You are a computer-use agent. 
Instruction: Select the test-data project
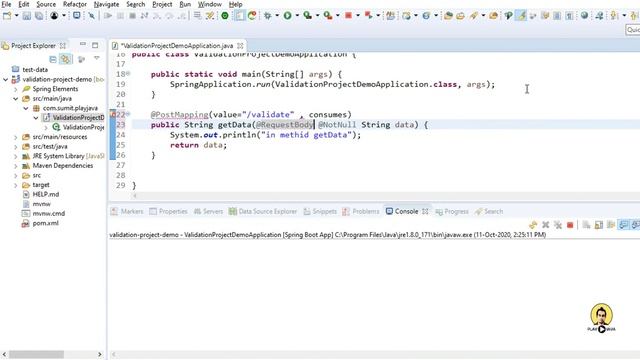pyautogui.click(x=30, y=70)
